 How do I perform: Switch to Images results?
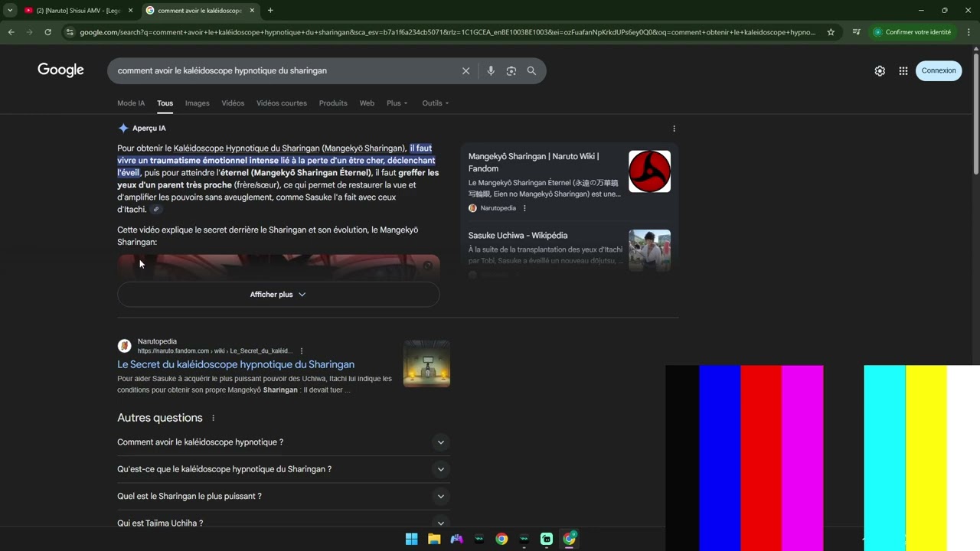[198, 103]
